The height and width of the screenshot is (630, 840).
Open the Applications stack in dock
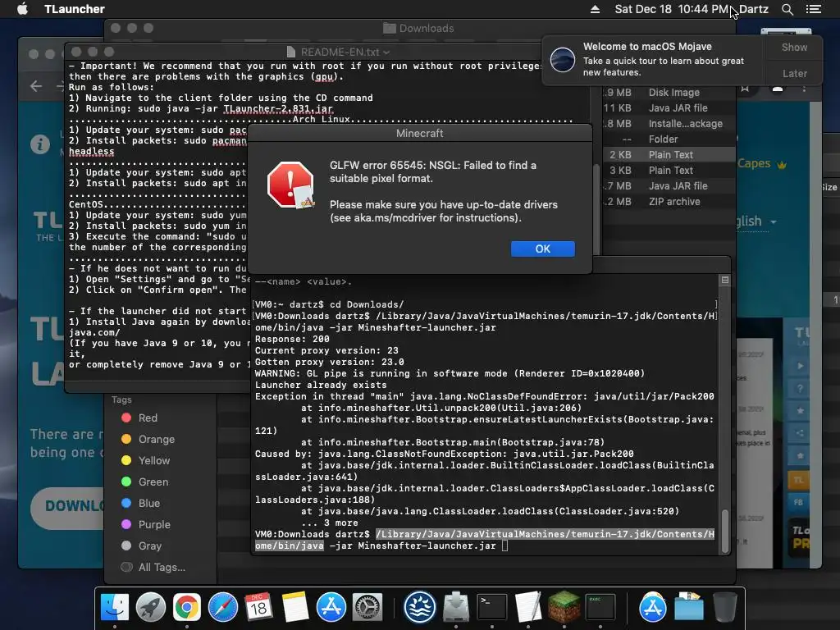pyautogui.click(x=652, y=608)
